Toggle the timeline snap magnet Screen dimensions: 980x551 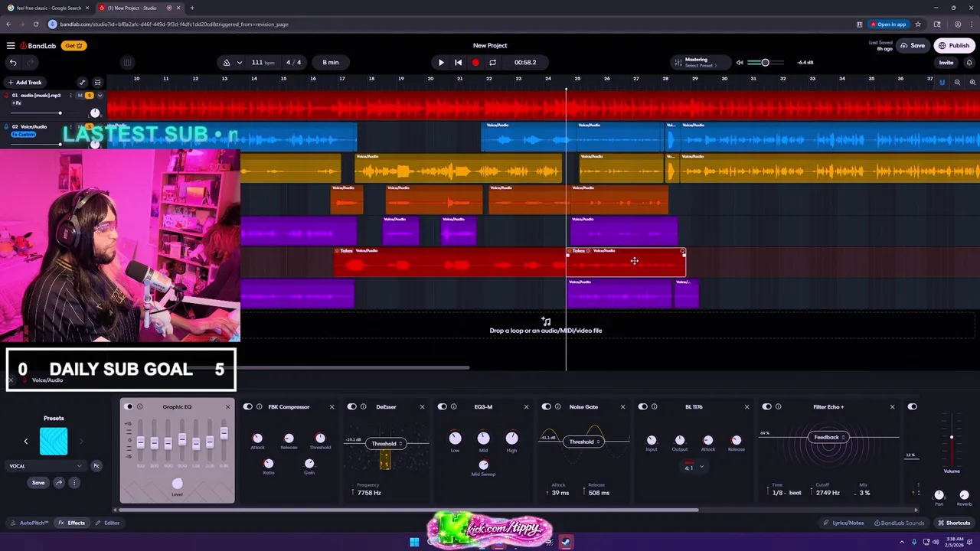click(942, 82)
